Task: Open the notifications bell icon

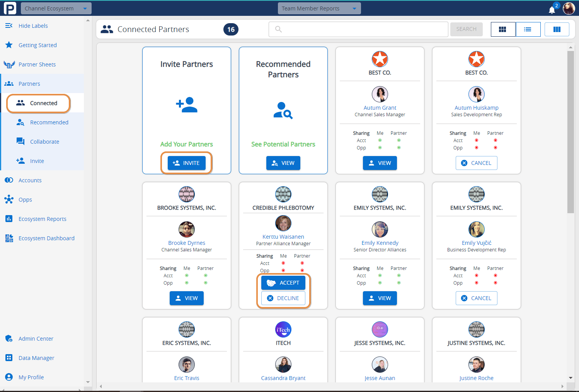Action: pyautogui.click(x=552, y=10)
